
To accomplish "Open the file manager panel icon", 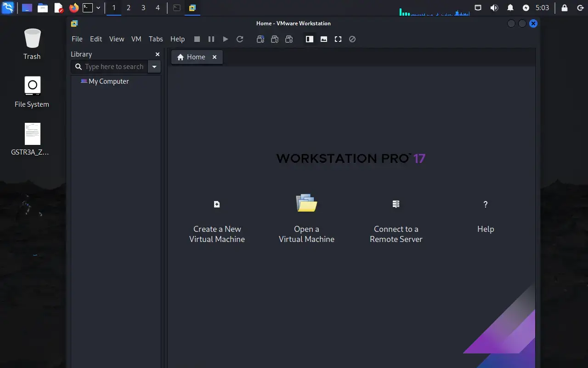I will pyautogui.click(x=43, y=8).
